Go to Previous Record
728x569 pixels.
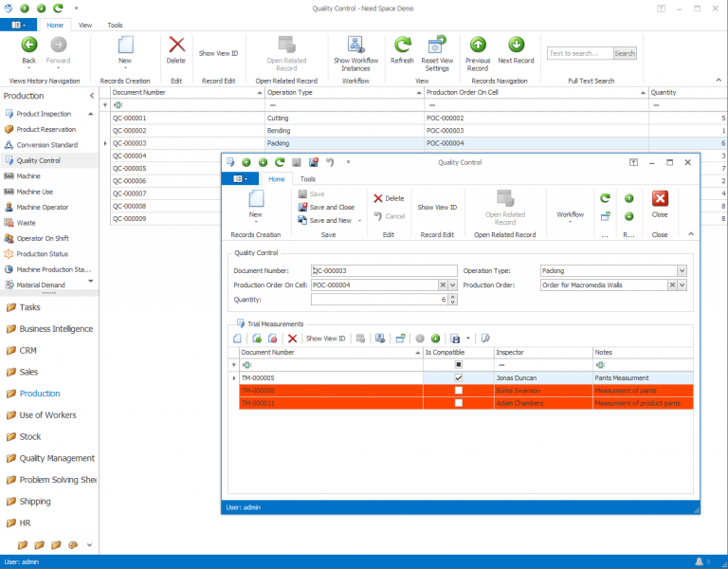coord(478,46)
